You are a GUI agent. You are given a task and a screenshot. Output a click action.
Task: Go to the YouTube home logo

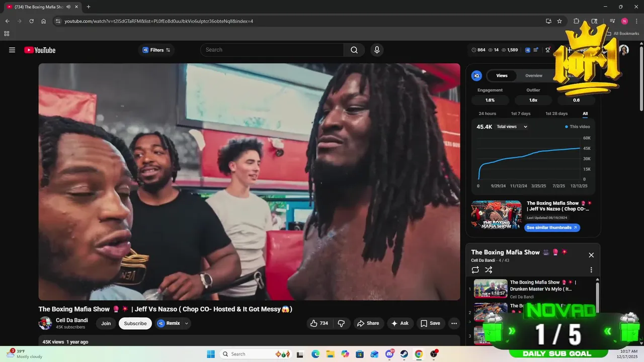(x=40, y=50)
